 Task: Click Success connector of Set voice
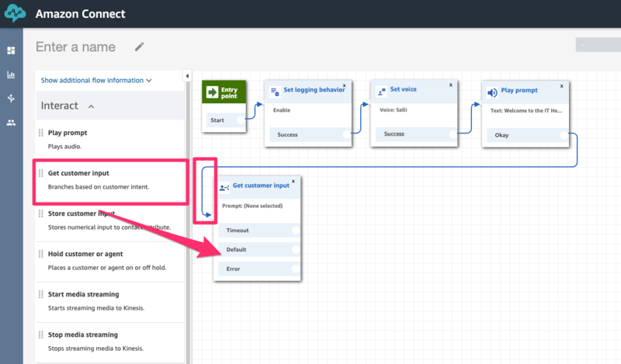(453, 133)
